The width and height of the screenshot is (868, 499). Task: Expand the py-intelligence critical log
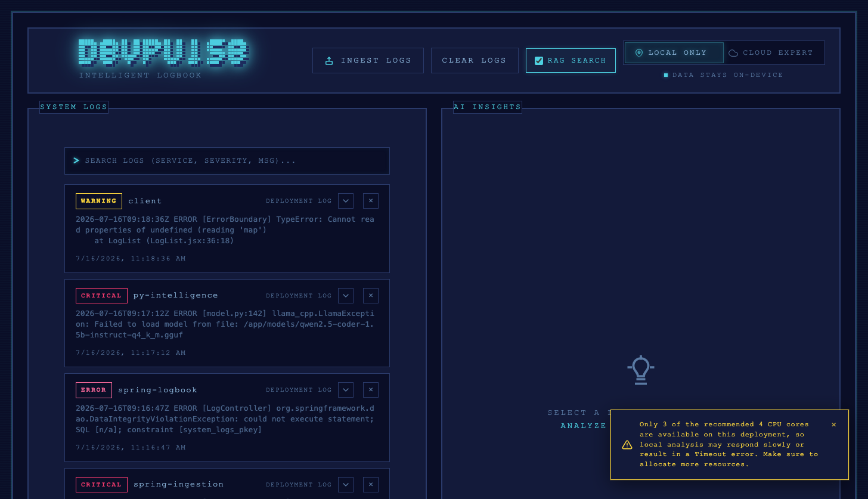(346, 296)
